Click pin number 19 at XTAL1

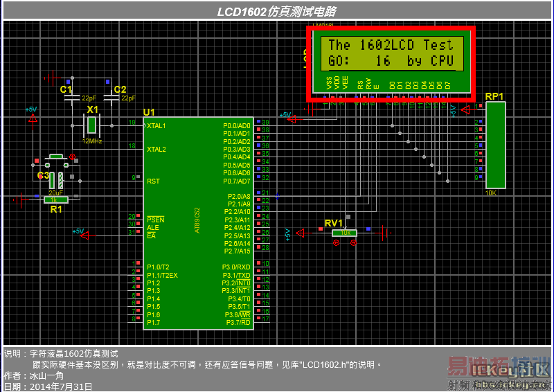[x=132, y=123]
